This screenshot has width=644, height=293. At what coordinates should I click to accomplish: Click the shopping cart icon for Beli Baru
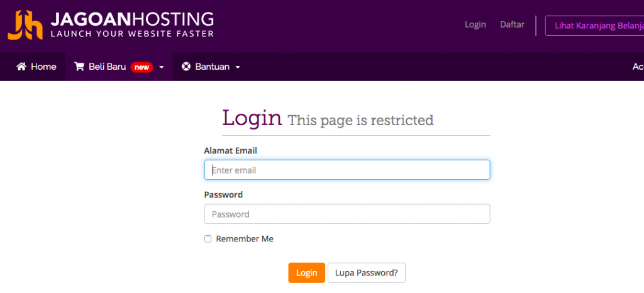click(x=79, y=67)
